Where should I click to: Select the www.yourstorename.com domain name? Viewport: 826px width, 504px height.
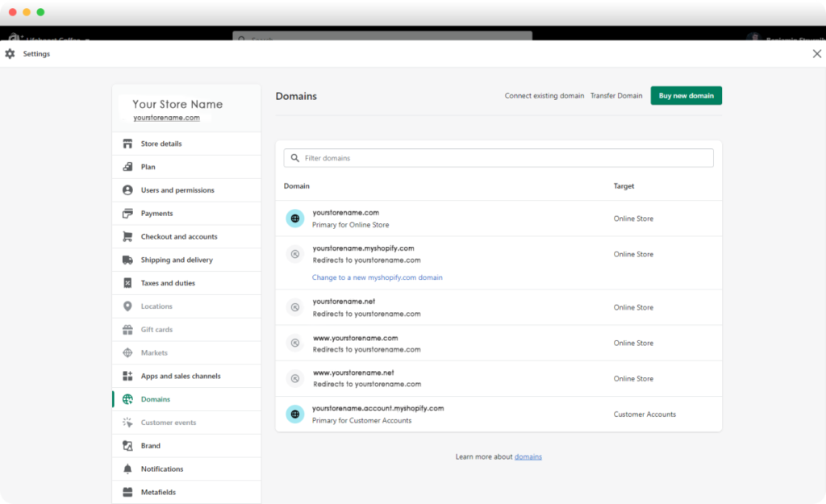356,338
